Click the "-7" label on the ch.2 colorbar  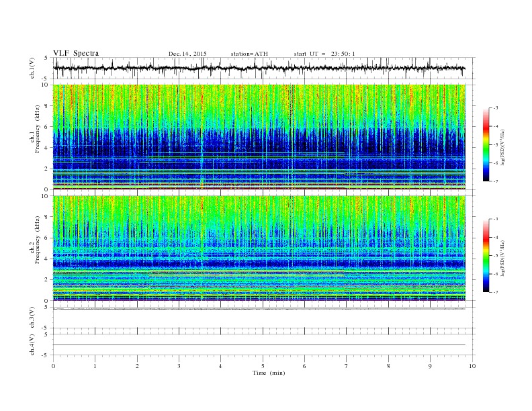point(495,292)
